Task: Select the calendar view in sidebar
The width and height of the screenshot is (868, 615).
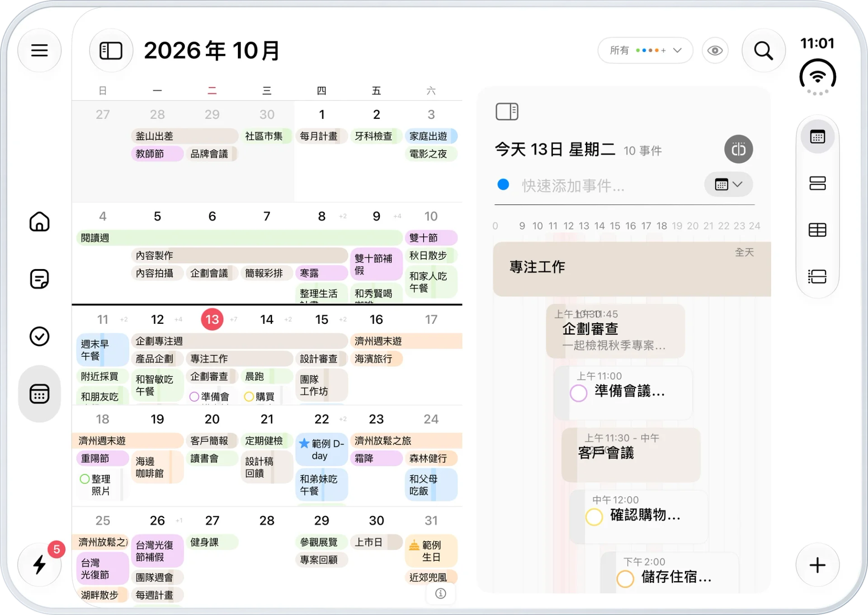Action: 39,394
